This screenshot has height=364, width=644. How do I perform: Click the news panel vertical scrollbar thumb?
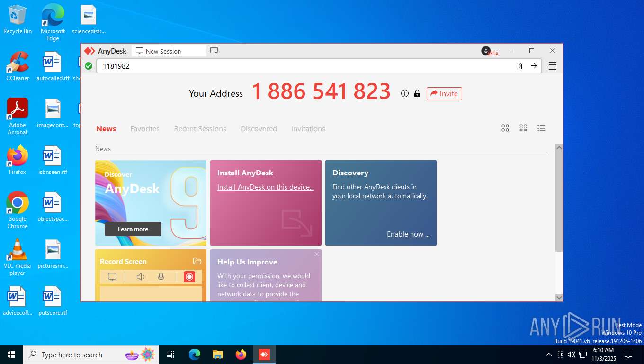click(x=559, y=201)
